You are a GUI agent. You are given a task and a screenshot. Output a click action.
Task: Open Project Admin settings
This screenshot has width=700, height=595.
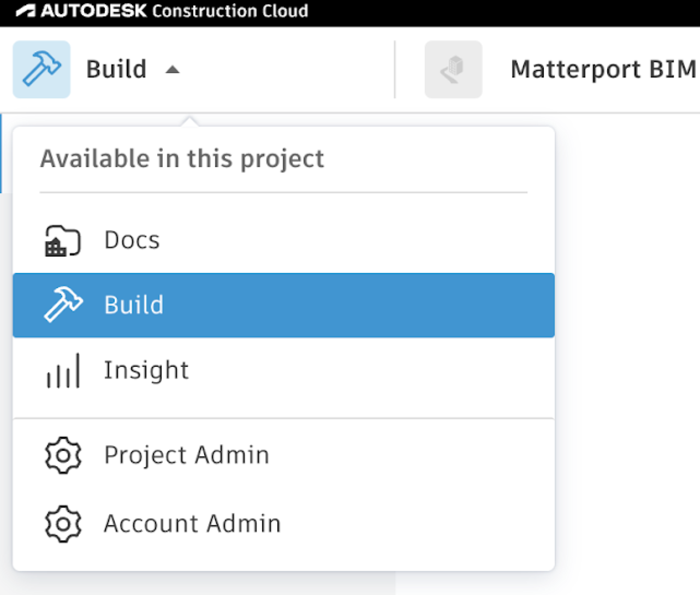[283, 455]
